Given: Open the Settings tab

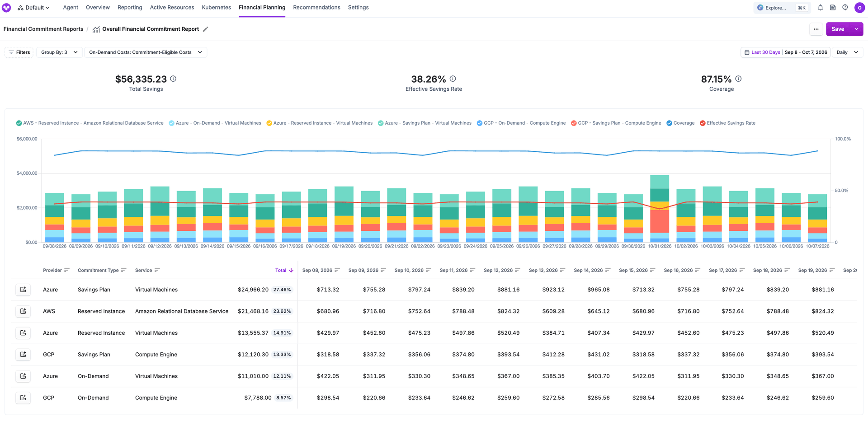Looking at the screenshot, I should point(358,8).
